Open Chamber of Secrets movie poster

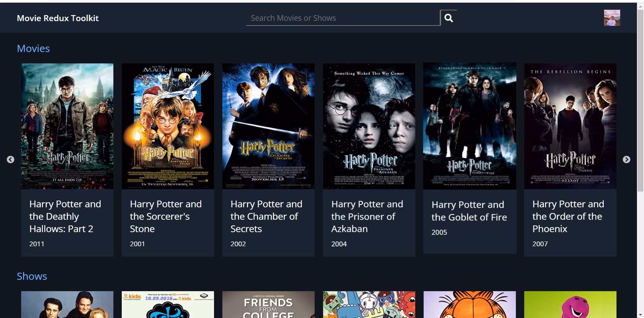(x=268, y=126)
